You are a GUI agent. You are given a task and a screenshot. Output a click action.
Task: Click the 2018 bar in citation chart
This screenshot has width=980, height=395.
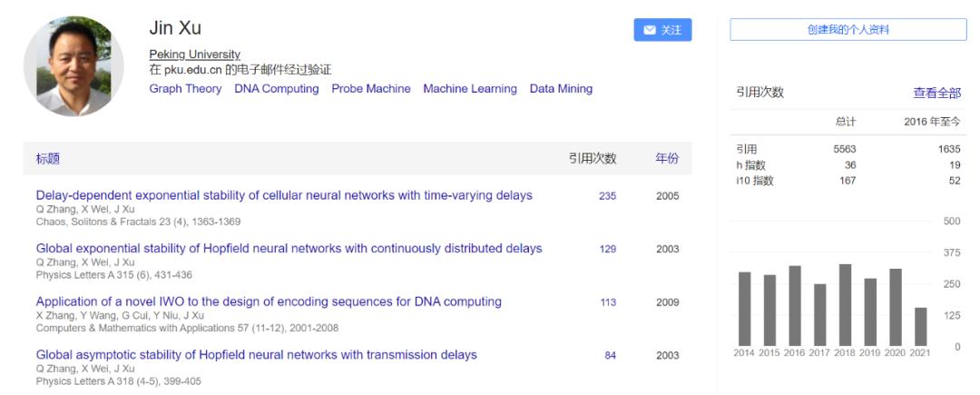(845, 304)
